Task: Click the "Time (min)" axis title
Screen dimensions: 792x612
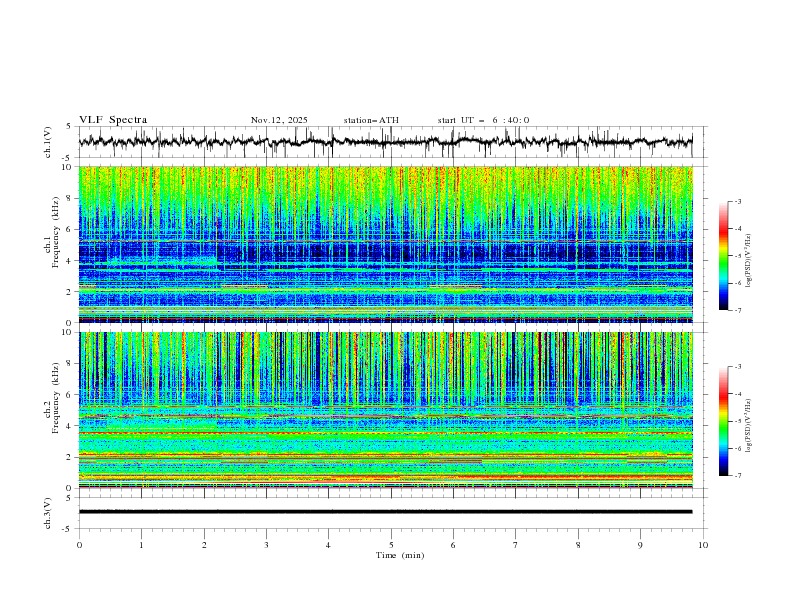Action: click(x=400, y=555)
